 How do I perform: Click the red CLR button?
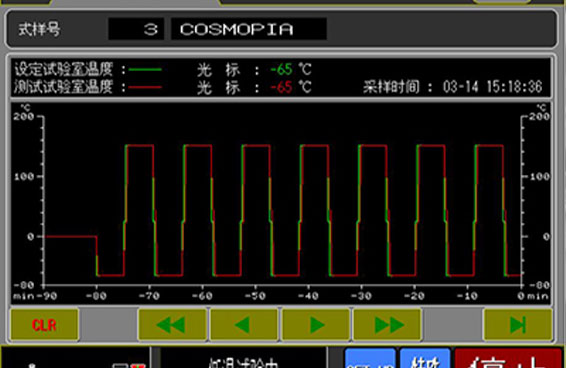coord(44,325)
